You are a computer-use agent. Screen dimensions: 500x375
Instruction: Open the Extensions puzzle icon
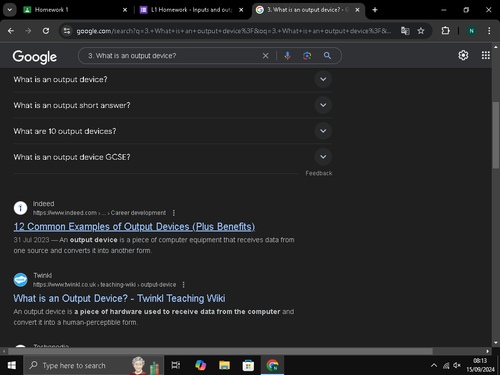[x=445, y=31]
